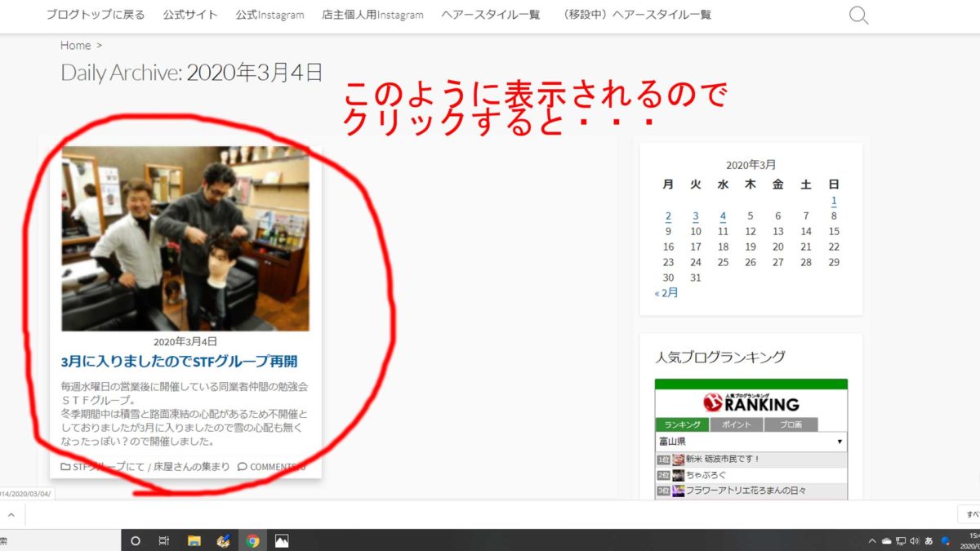Screen dimensions: 980x551
Task: Select calendar date 2
Action: pos(668,216)
